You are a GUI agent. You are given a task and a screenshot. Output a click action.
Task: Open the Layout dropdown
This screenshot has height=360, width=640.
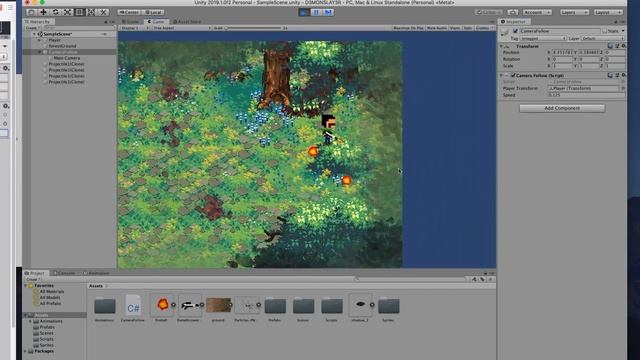click(608, 12)
